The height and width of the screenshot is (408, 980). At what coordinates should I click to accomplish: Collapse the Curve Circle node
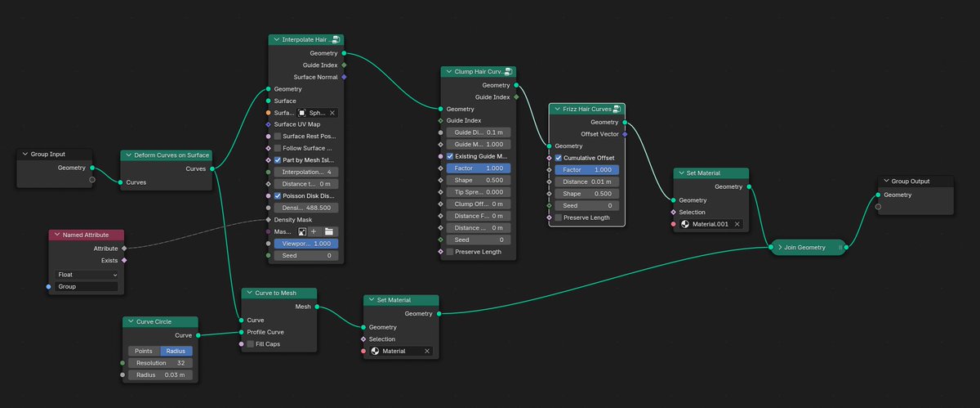pyautogui.click(x=131, y=321)
